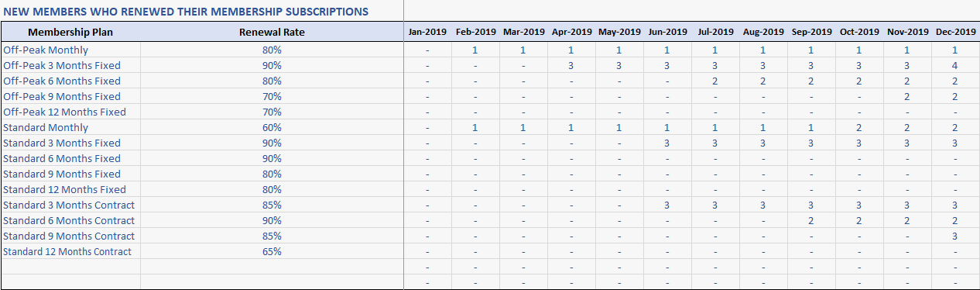The width and height of the screenshot is (980, 290).
Task: Select the Membership Plan column header
Action: tap(70, 32)
